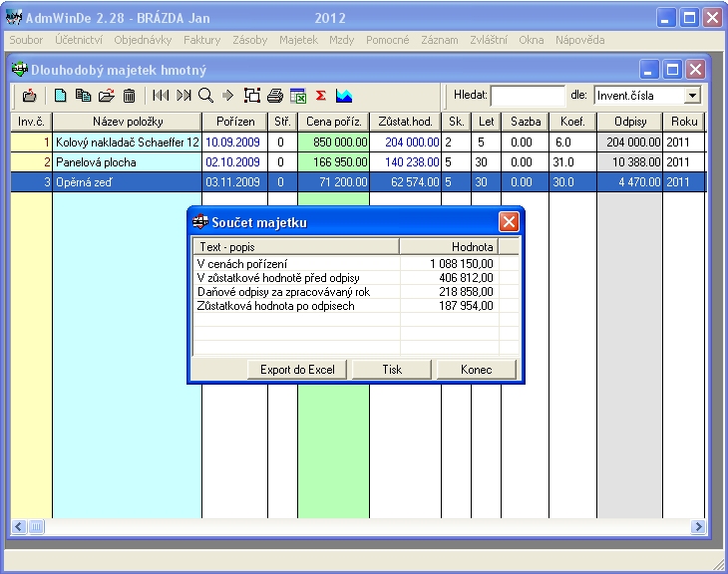The height and width of the screenshot is (574, 728).
Task: Click the Název položky column header
Action: (x=128, y=122)
